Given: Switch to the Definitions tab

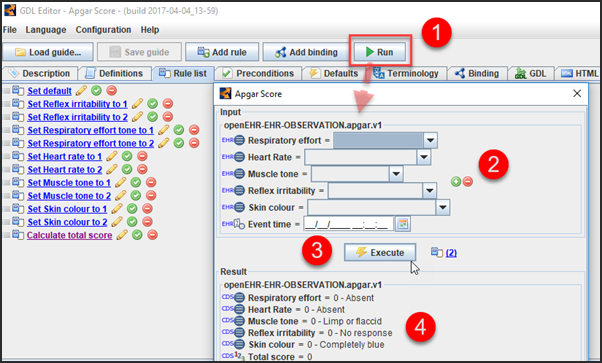Looking at the screenshot, I should click(114, 73).
